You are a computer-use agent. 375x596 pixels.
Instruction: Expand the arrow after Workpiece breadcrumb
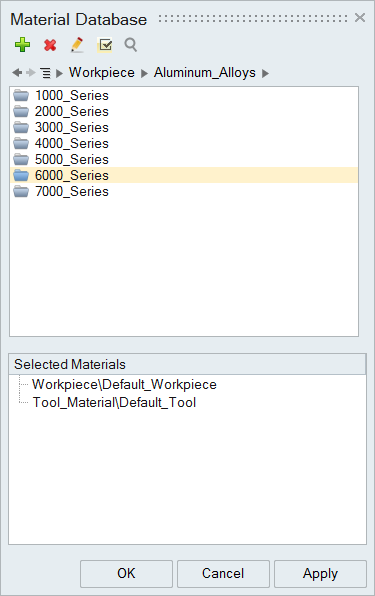144,73
